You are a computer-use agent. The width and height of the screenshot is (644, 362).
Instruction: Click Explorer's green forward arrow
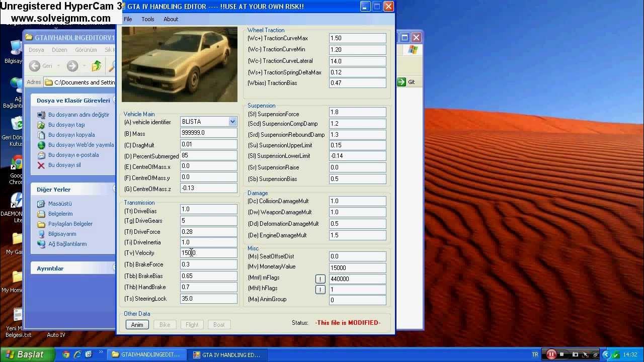pos(72,66)
